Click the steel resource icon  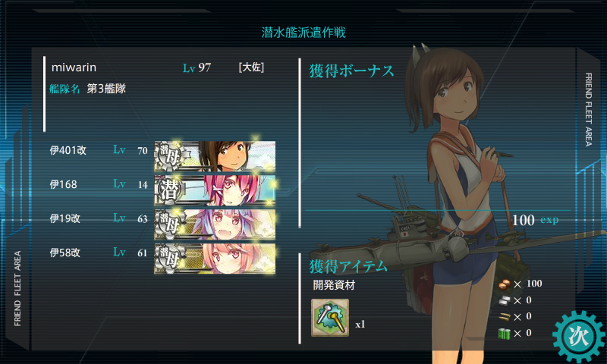(504, 300)
